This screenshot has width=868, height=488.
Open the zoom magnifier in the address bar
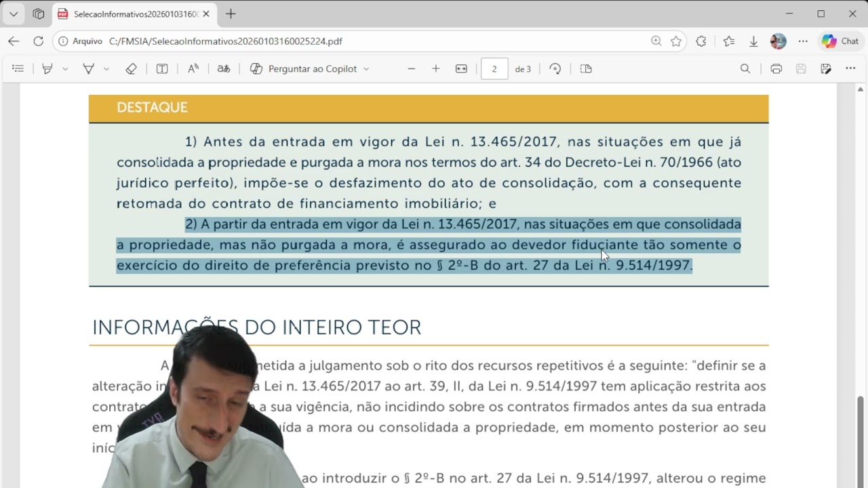656,41
